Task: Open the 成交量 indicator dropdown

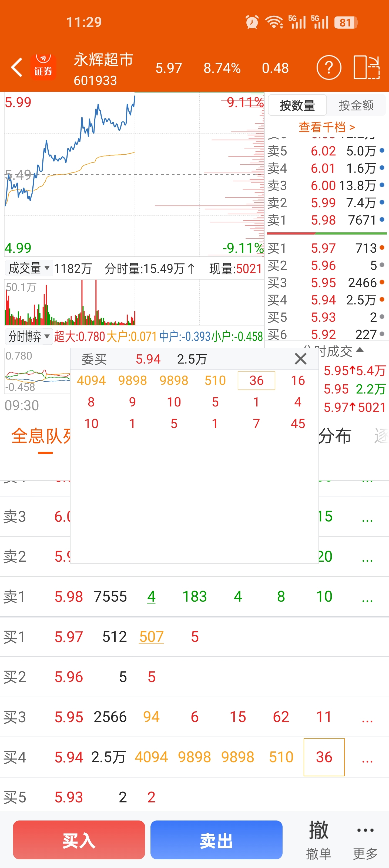Action: click(x=29, y=268)
